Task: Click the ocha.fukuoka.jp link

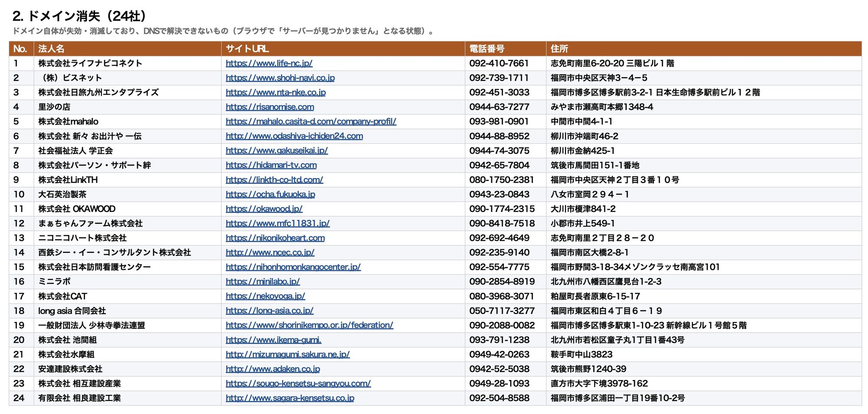Action: tap(270, 195)
